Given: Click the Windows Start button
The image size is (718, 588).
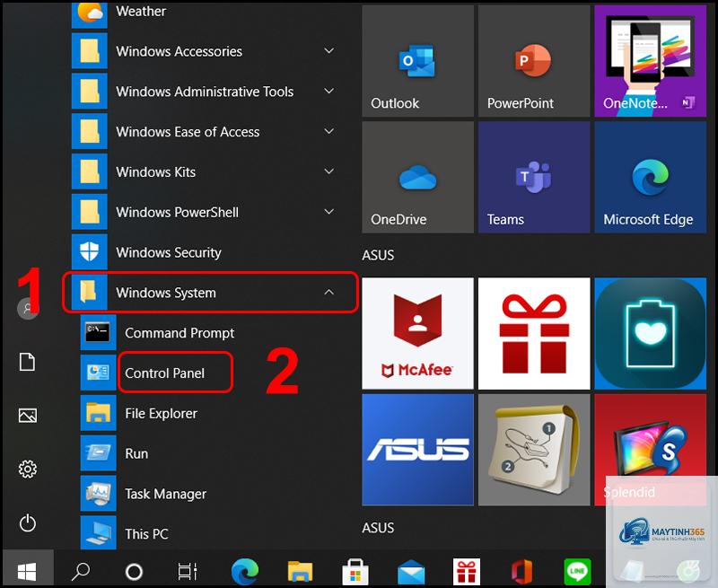Looking at the screenshot, I should 28,572.
